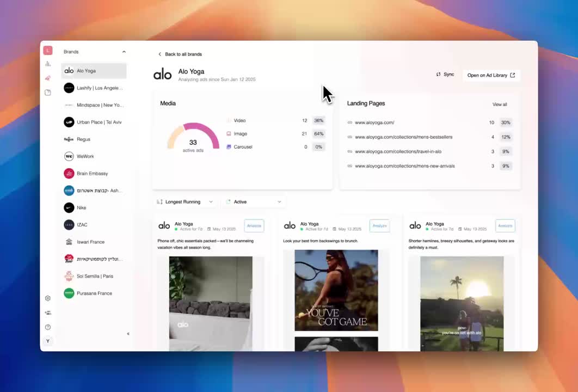Click the Urban Place brand logo icon
Screen dimensions: 578x392
(69, 122)
